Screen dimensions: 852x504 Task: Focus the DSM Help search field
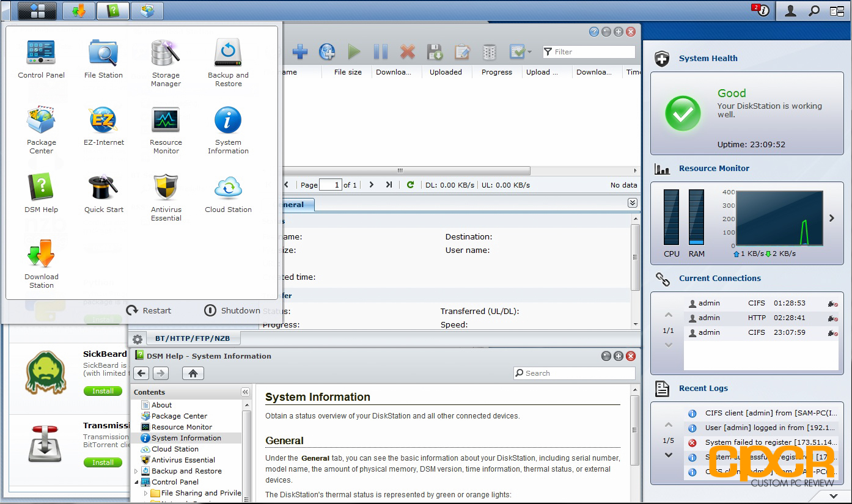(574, 373)
